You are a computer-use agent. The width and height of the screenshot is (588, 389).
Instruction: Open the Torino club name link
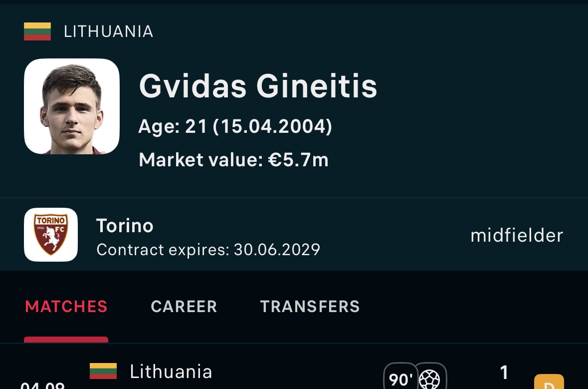click(x=125, y=226)
